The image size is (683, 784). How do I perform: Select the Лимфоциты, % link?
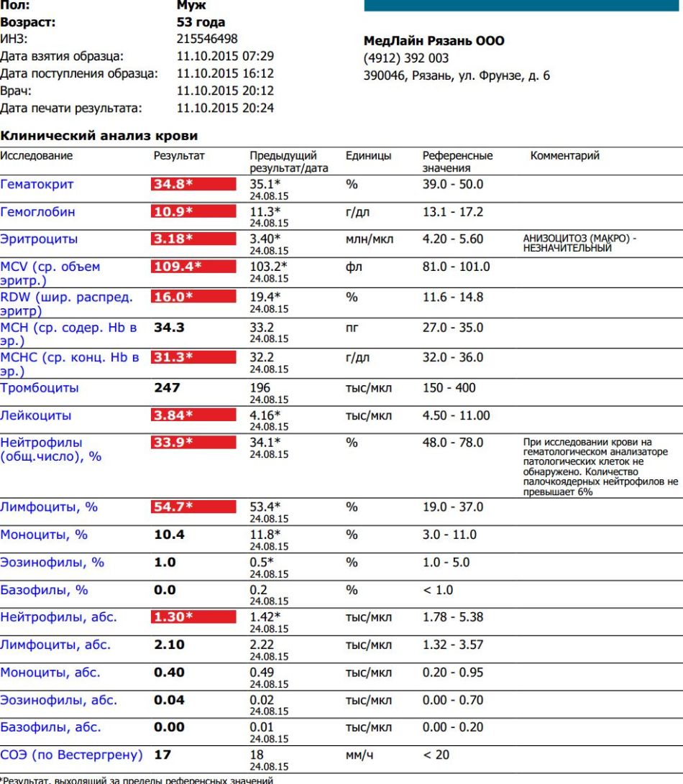pos(49,507)
